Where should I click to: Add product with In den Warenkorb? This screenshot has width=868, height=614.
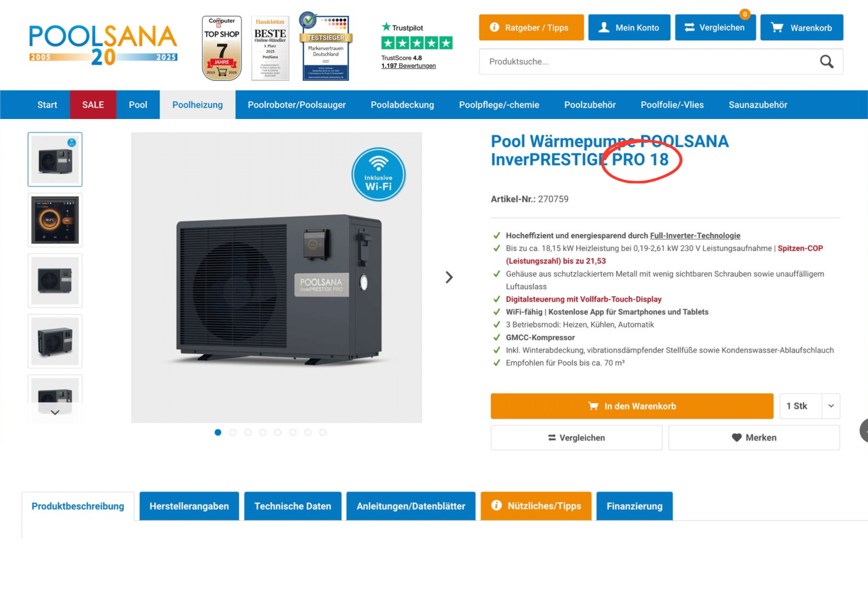(x=632, y=406)
